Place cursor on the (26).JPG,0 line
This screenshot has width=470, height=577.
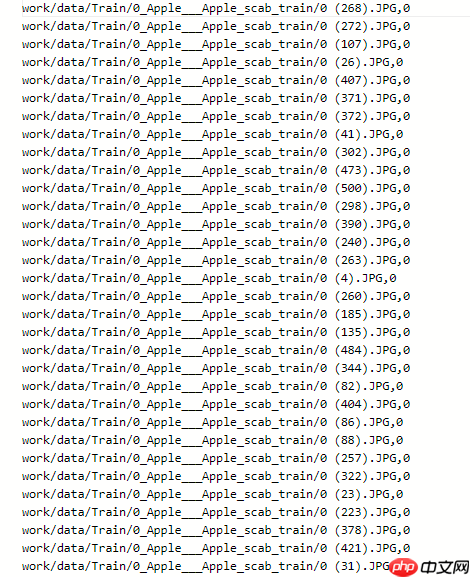[212, 63]
